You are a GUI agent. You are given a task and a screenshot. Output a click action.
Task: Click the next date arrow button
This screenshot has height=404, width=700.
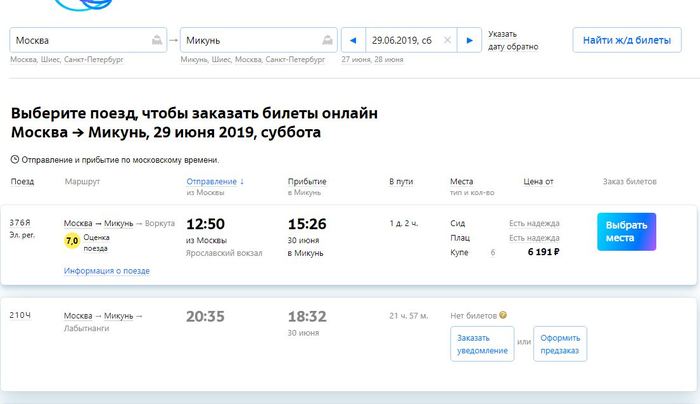click(x=469, y=40)
